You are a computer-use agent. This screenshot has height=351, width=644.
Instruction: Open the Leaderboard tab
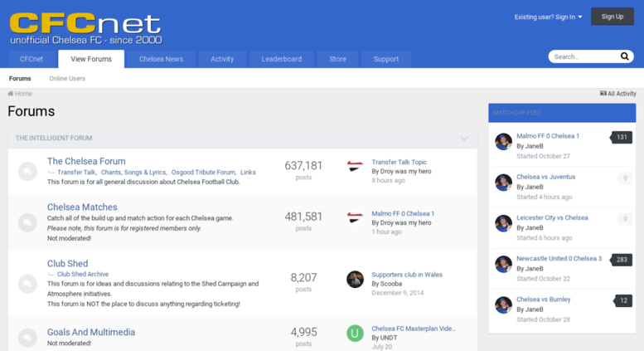point(281,59)
